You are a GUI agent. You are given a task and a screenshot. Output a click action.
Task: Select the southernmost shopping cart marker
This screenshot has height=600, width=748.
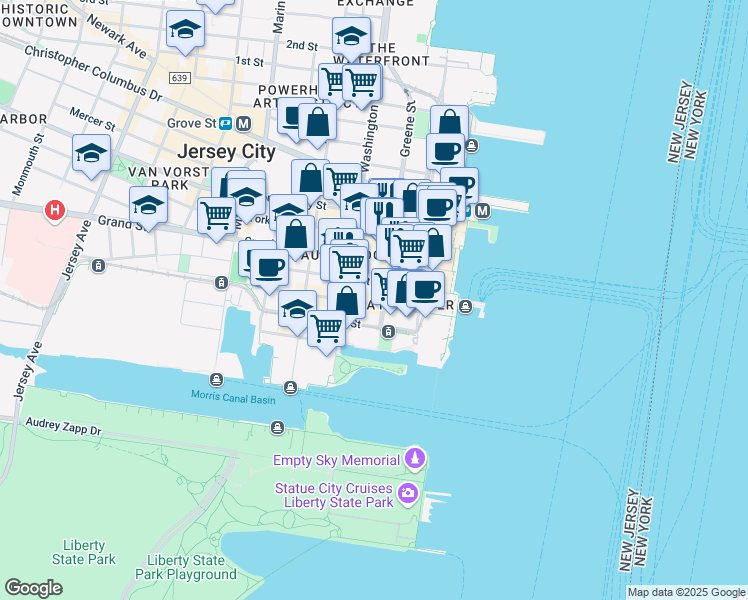coord(327,330)
